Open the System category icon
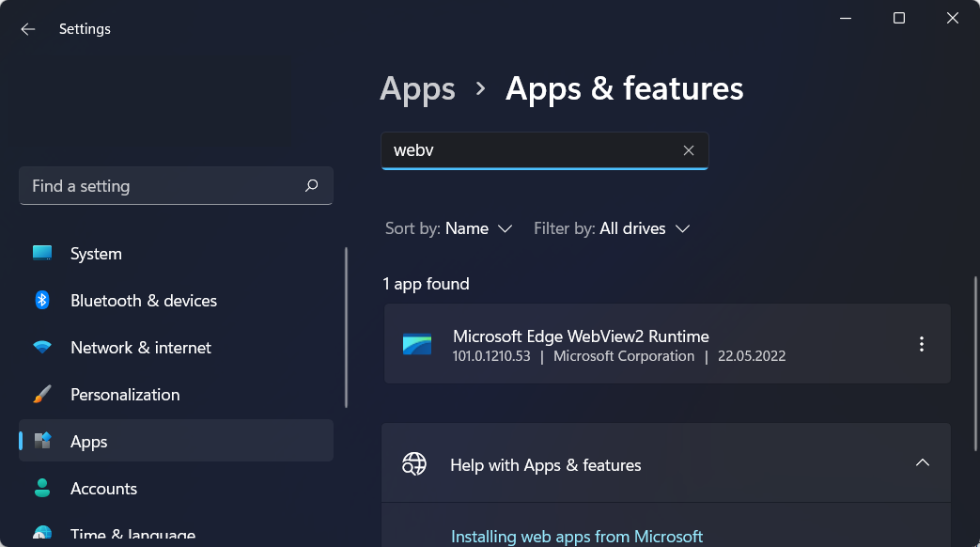The image size is (980, 547). point(42,253)
